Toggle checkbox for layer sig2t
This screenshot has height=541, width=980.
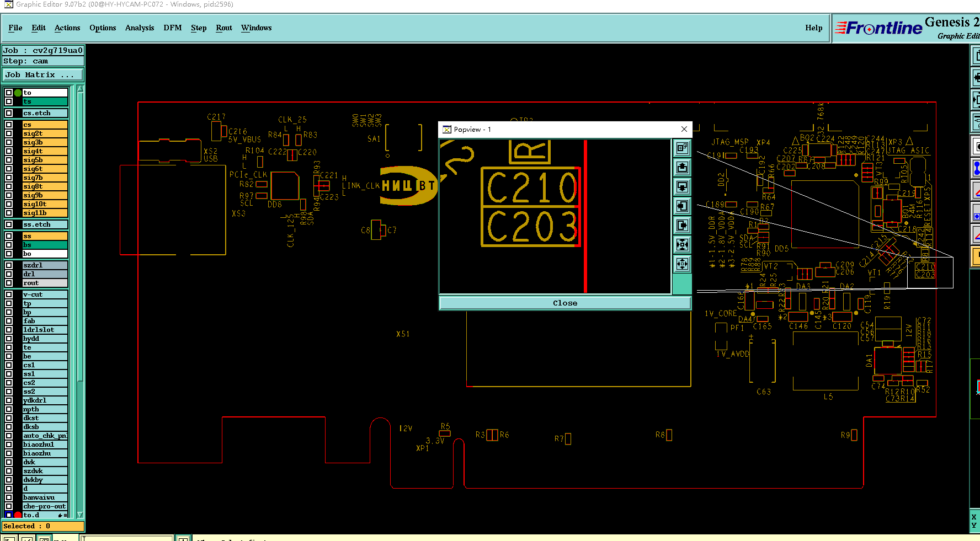tap(9, 133)
